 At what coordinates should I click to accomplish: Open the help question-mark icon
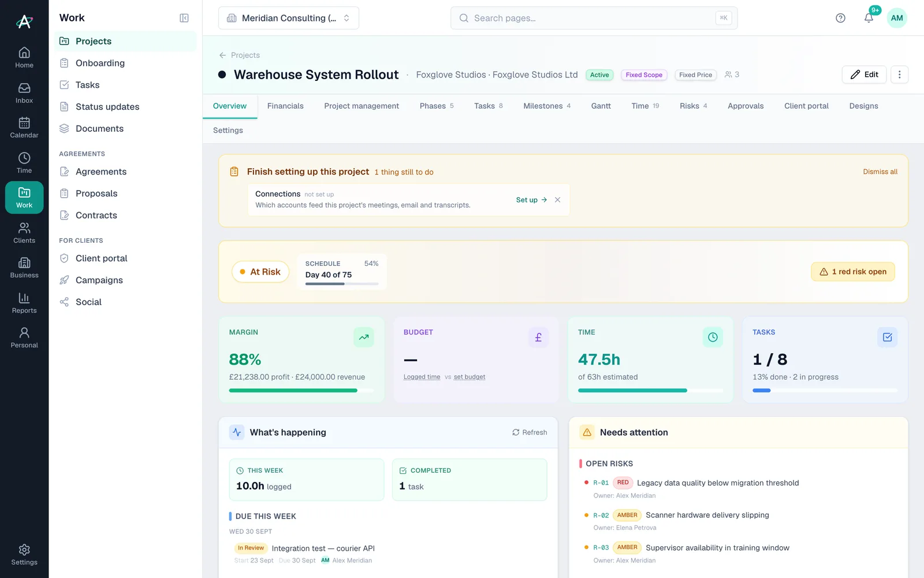point(840,18)
